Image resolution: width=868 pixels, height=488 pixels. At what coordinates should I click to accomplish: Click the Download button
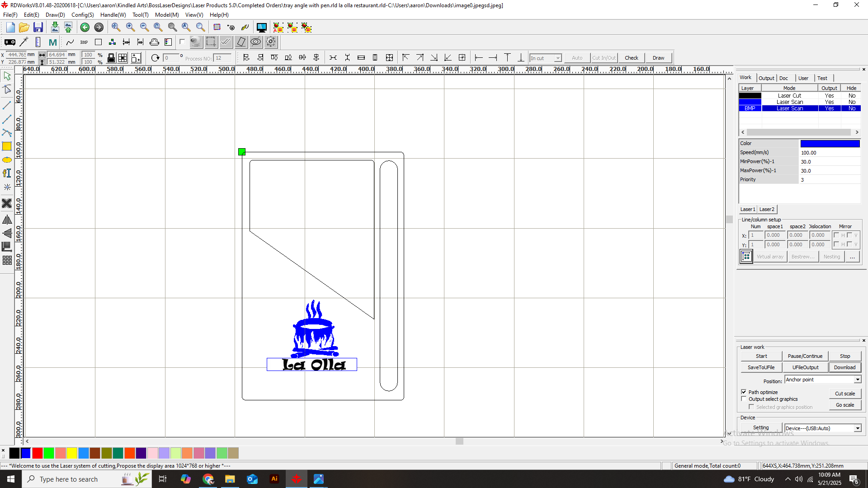pyautogui.click(x=844, y=367)
